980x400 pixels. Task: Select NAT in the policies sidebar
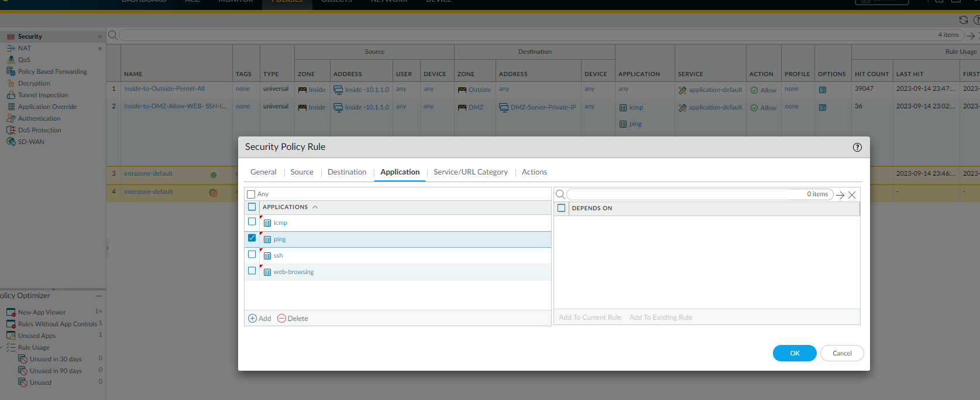(25, 48)
